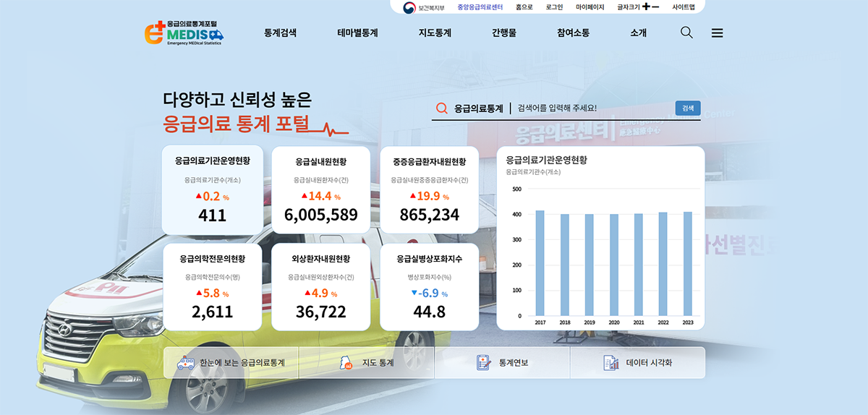The image size is (868, 415).
Task: Open the 테마별통계 menu
Action: tap(357, 33)
